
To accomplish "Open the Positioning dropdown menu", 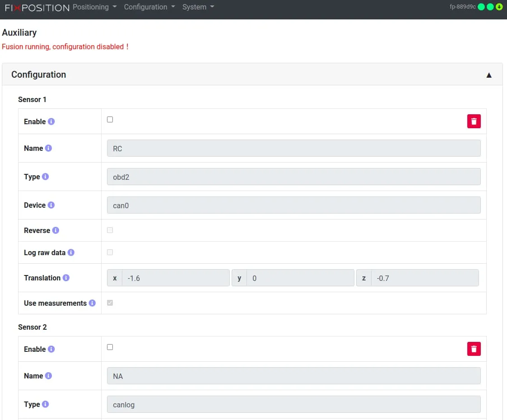I will click(x=94, y=7).
